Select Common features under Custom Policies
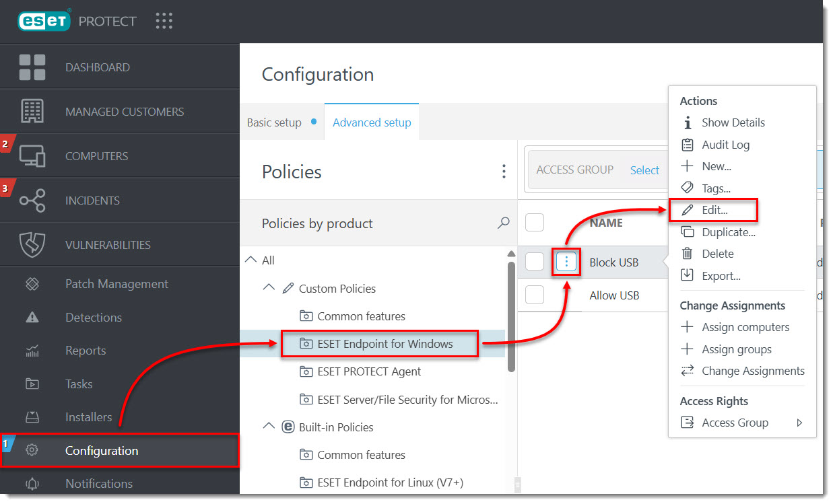 [x=361, y=316]
